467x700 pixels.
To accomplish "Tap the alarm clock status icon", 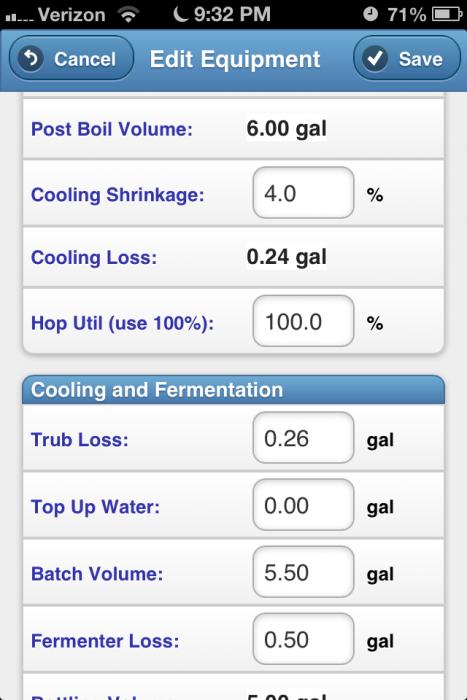I will click(370, 14).
